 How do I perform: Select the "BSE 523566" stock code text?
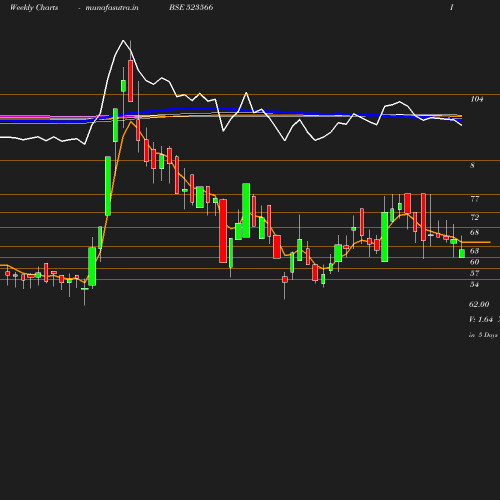coord(191,7)
